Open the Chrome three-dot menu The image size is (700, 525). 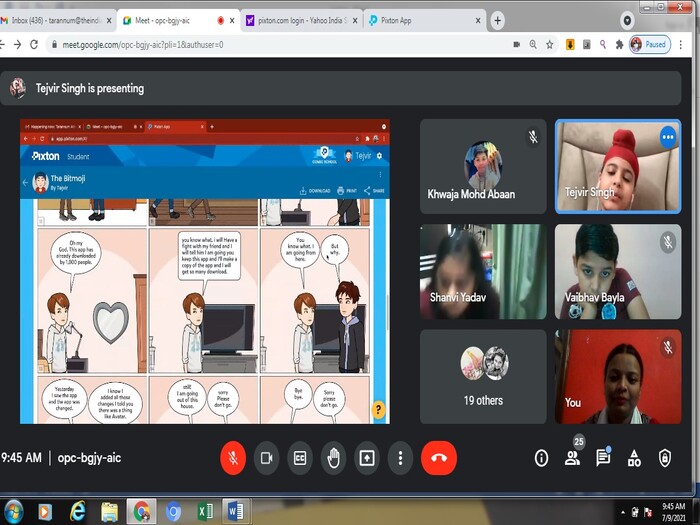pyautogui.click(x=680, y=45)
